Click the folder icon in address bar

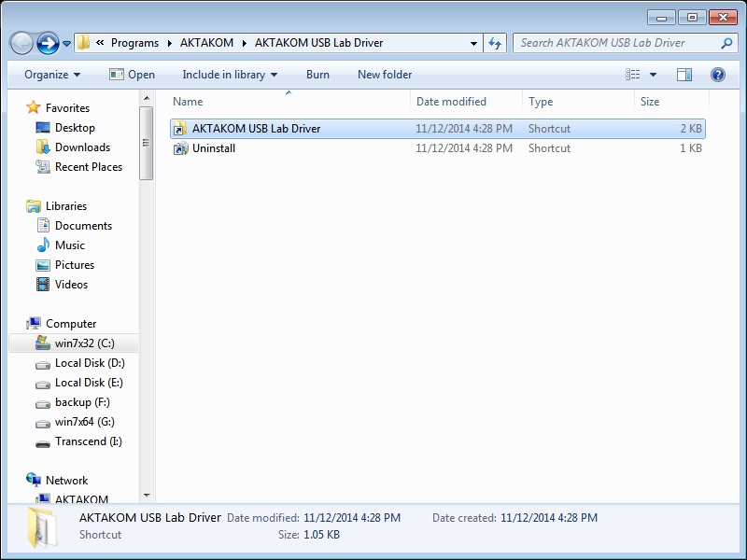point(83,42)
